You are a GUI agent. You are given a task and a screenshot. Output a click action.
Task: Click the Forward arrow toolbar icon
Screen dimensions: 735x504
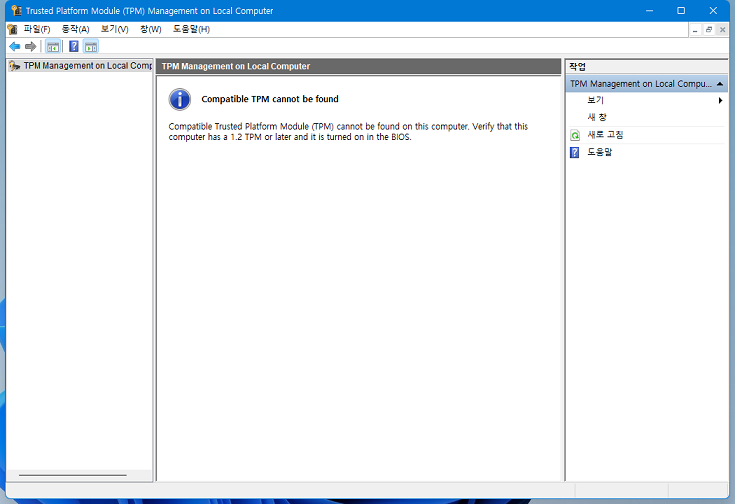coord(31,46)
